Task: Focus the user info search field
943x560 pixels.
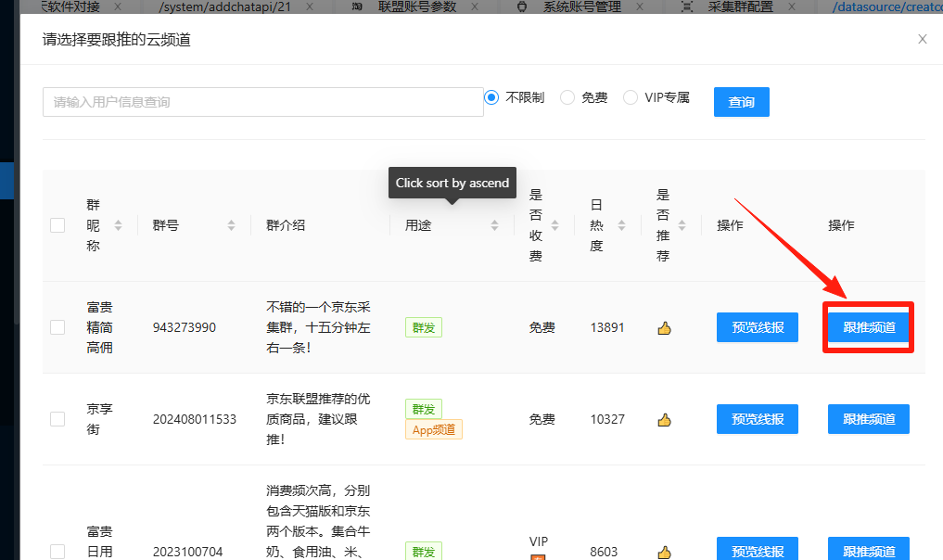Action: coord(262,102)
